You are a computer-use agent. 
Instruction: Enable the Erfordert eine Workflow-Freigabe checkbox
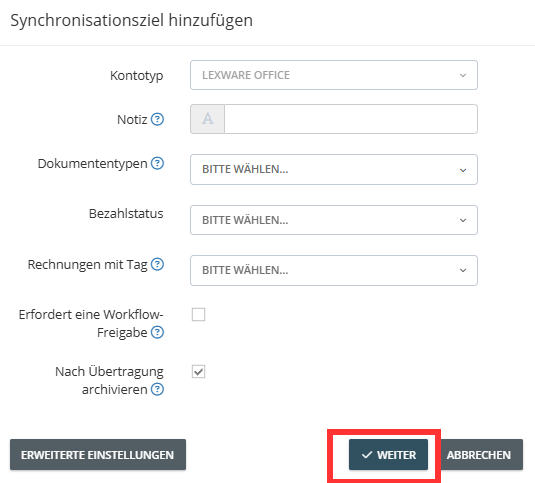tap(198, 314)
